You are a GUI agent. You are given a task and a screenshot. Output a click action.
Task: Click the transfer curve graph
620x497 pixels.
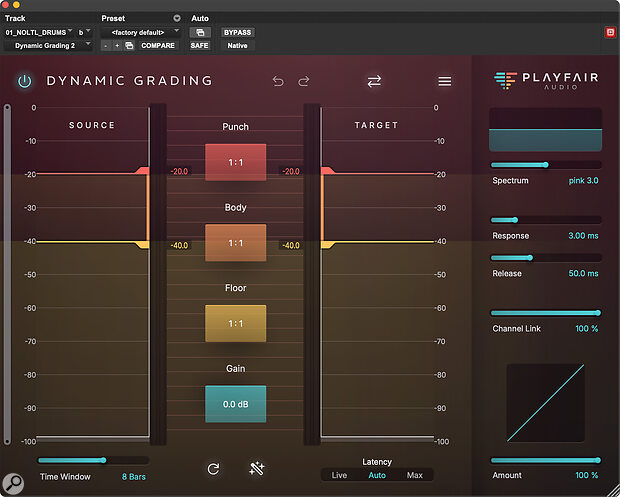click(546, 403)
